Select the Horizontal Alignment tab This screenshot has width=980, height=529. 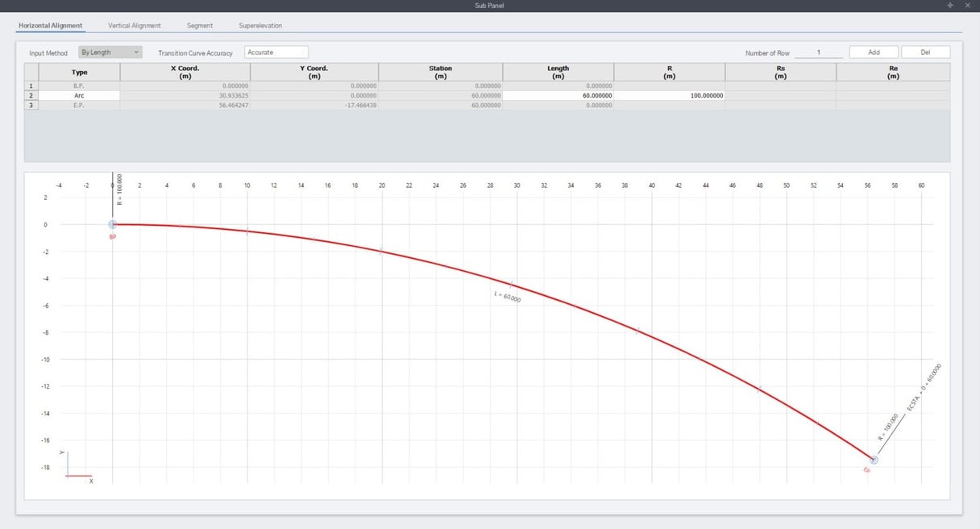coord(51,26)
